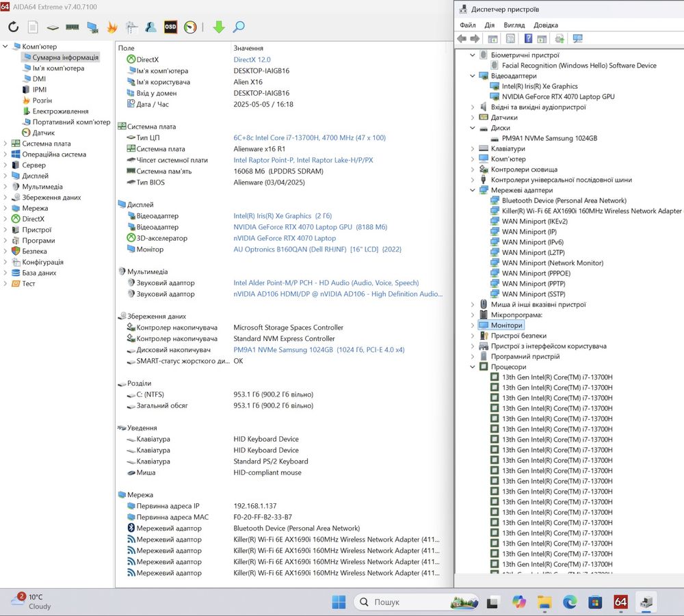The image size is (684, 616).
Task: Click the Back arrow in Device Manager
Action: 462,39
